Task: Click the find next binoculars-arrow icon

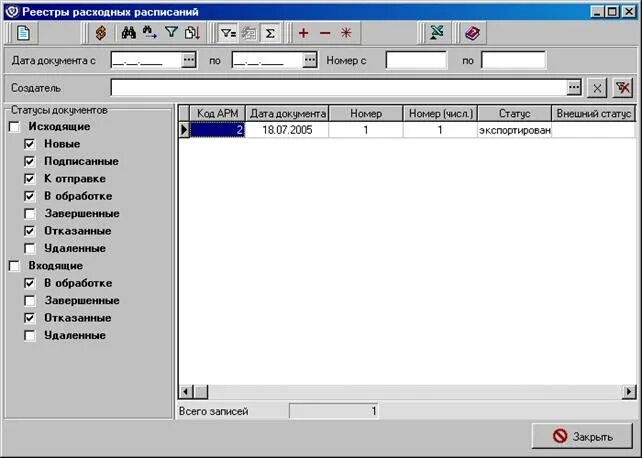Action: click(150, 33)
